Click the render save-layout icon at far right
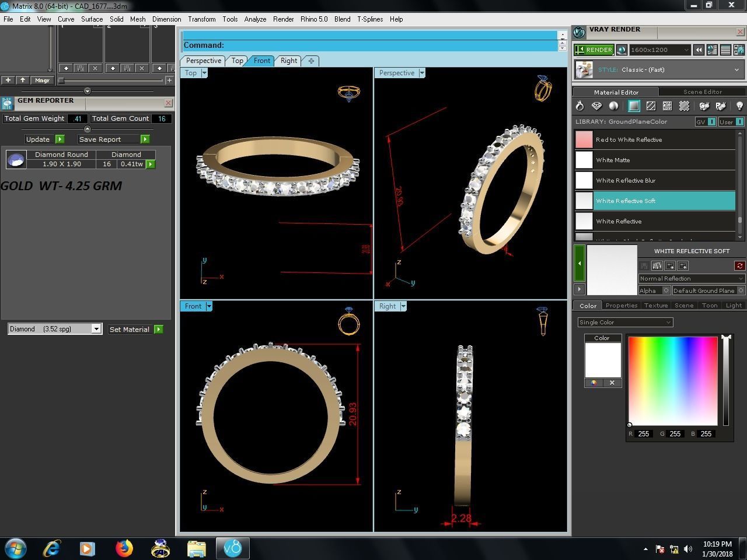 (x=739, y=50)
